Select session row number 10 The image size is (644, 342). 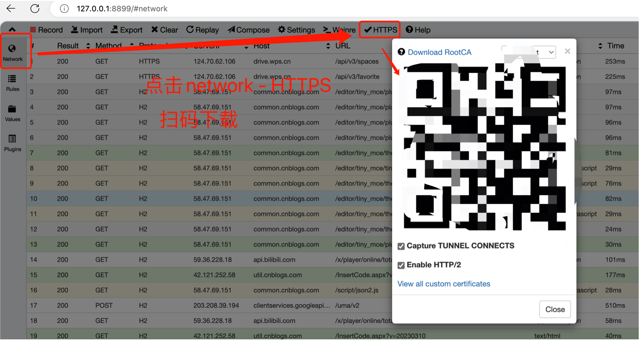pos(33,199)
